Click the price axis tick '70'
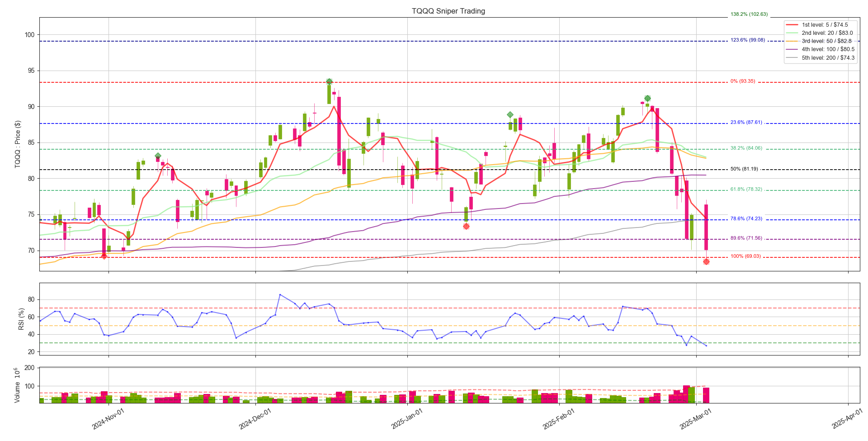The height and width of the screenshot is (441, 868). 32,251
